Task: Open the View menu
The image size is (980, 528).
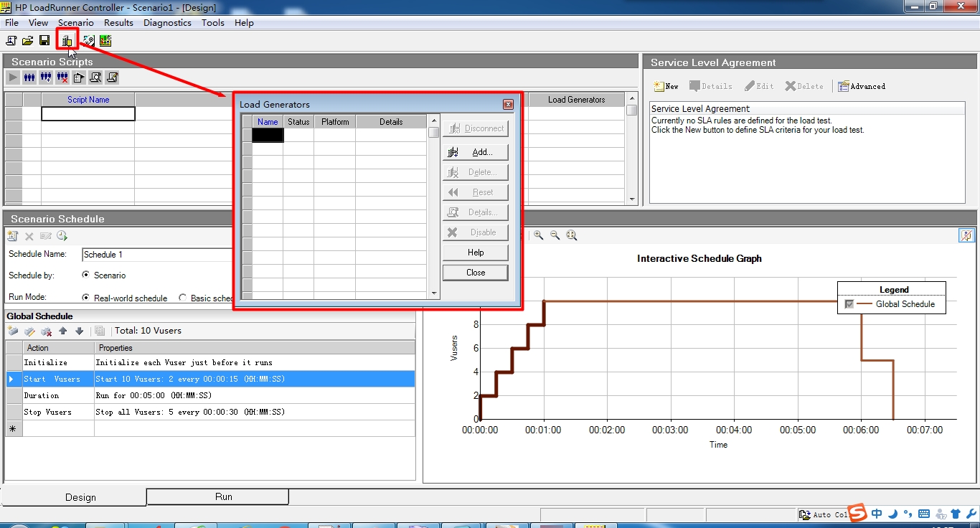Action: pyautogui.click(x=38, y=23)
